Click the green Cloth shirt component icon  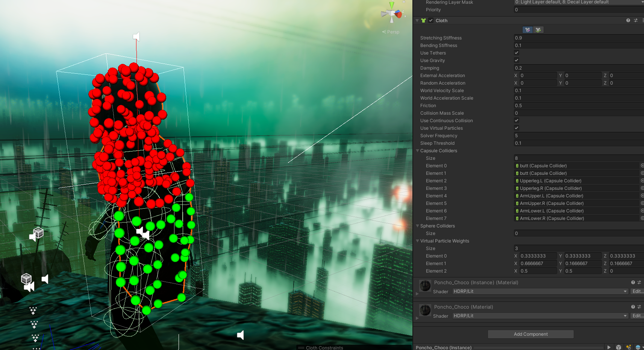(x=424, y=21)
